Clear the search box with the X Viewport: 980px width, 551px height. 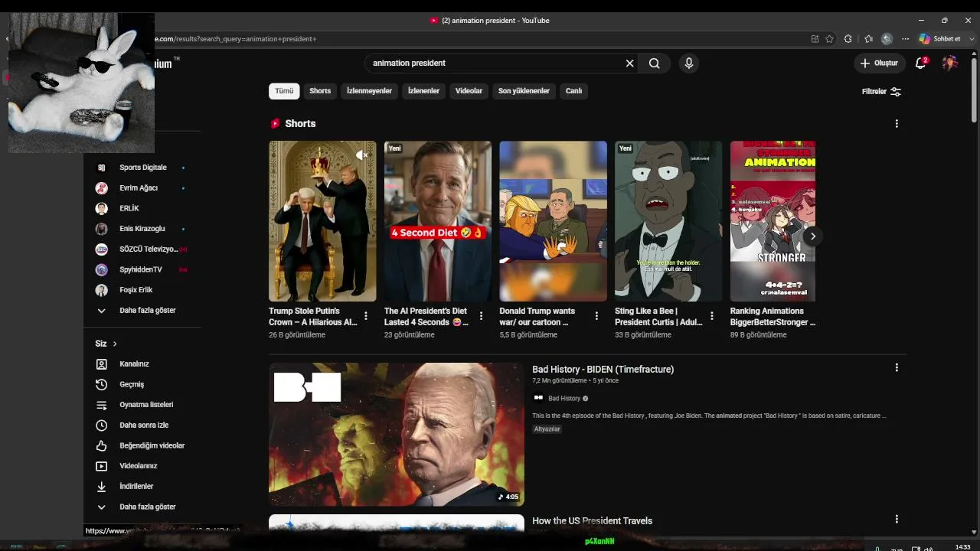click(x=630, y=64)
